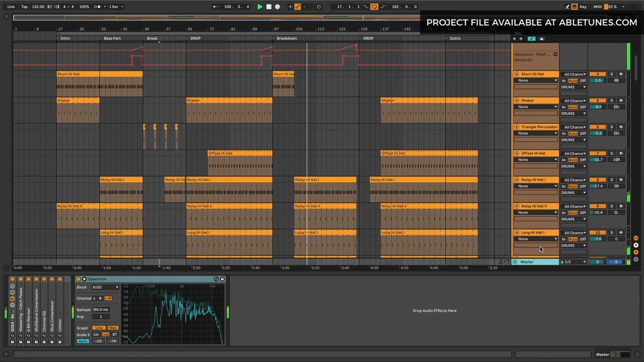Click the MIDI Arrangement Overdub plus icon

[x=290, y=7]
